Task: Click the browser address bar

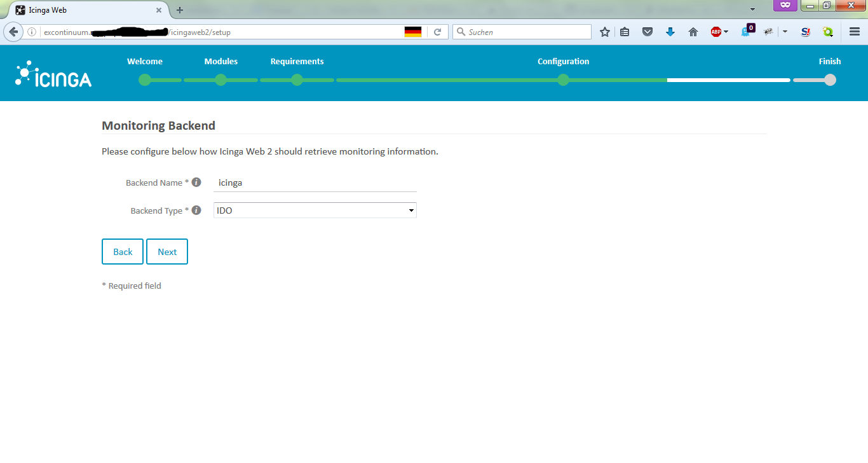Action: pos(222,32)
